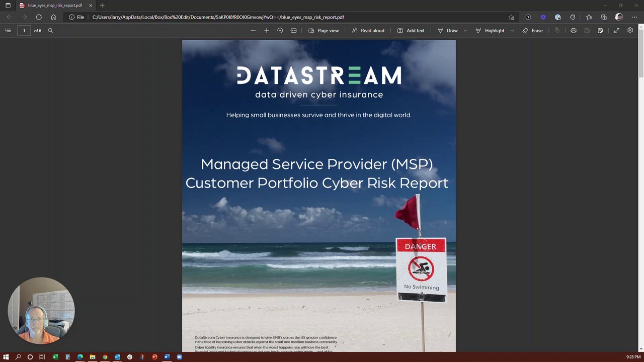Screen dimensions: 644x362
Task: Expand the Draw tool options dropdown
Action: pyautogui.click(x=465, y=31)
